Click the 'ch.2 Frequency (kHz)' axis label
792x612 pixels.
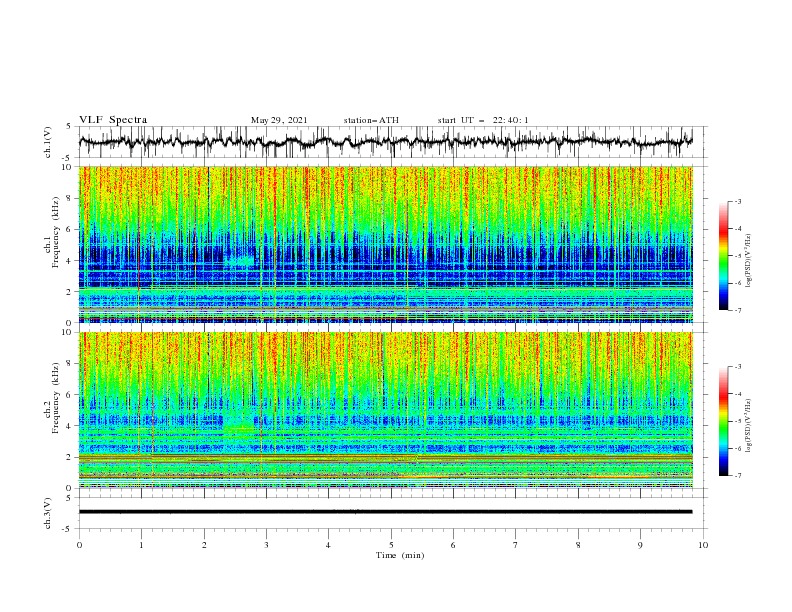[53, 398]
